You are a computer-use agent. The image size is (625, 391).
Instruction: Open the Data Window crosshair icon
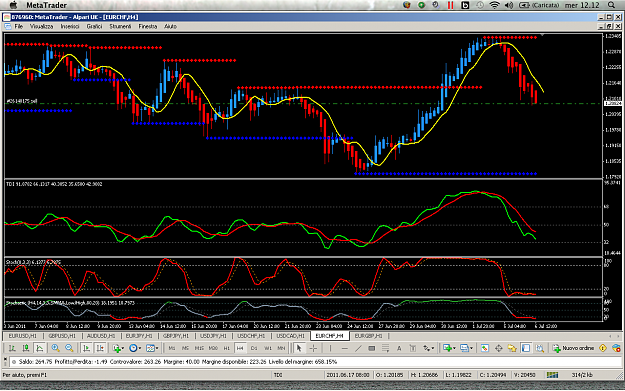(498, 348)
